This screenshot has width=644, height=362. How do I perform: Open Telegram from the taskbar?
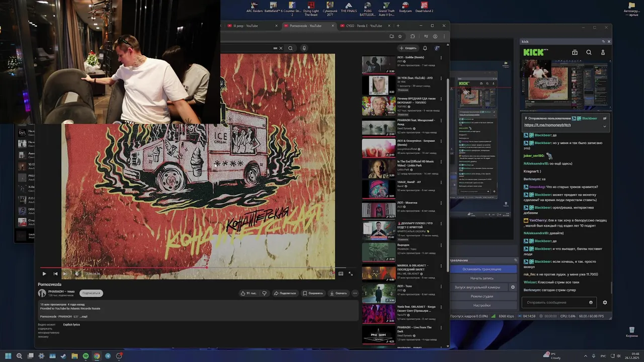coord(108,356)
